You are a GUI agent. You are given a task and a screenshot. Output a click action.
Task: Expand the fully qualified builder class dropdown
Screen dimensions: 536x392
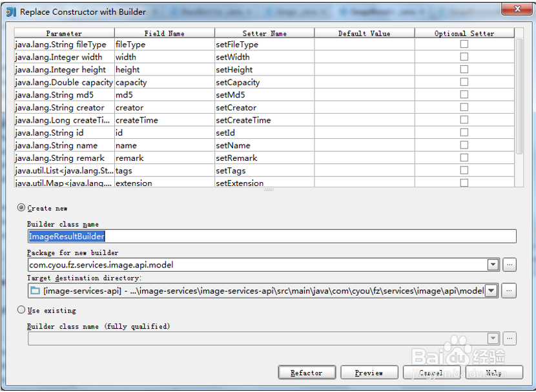click(x=493, y=338)
